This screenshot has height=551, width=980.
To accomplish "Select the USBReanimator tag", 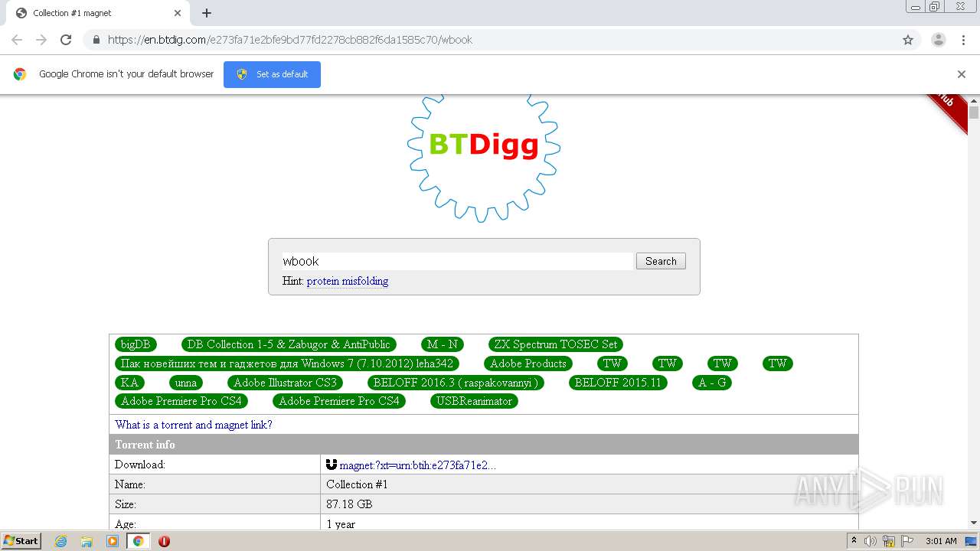I will 475,401.
